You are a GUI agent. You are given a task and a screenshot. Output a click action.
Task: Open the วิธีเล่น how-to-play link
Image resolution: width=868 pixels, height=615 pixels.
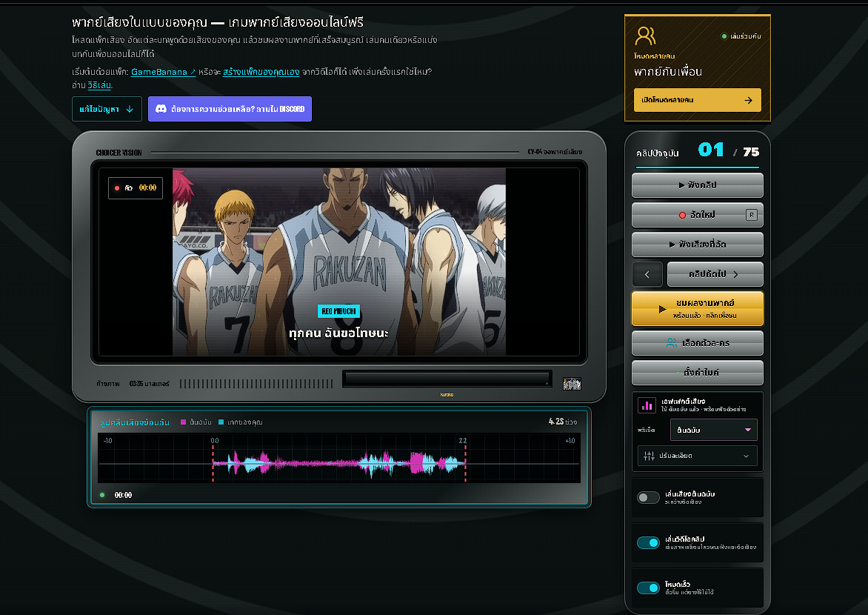coord(100,85)
